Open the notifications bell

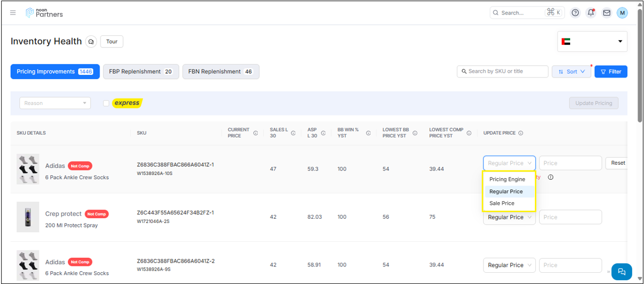pyautogui.click(x=591, y=13)
